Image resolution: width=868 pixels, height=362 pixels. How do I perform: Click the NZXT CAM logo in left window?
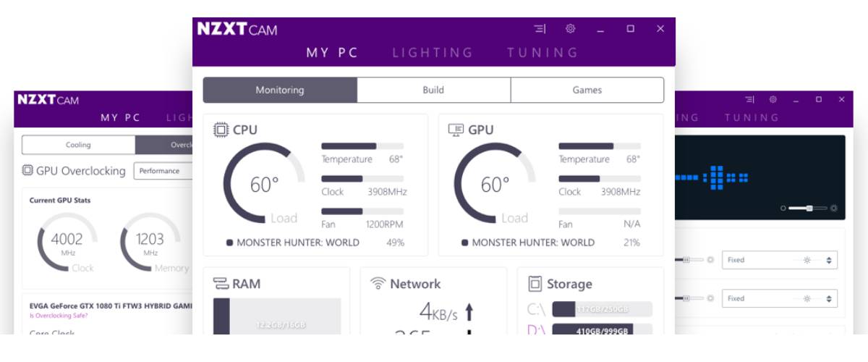48,100
